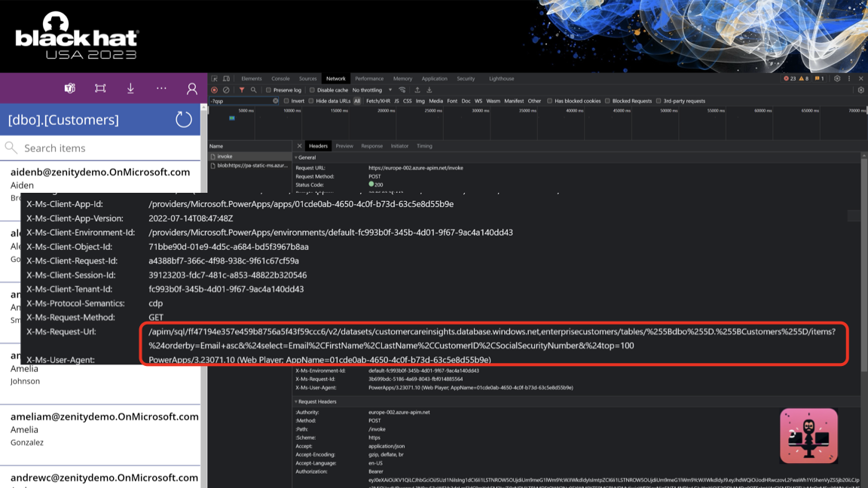Switch to the Lighthouse tab
The height and width of the screenshot is (488, 868).
click(x=502, y=78)
